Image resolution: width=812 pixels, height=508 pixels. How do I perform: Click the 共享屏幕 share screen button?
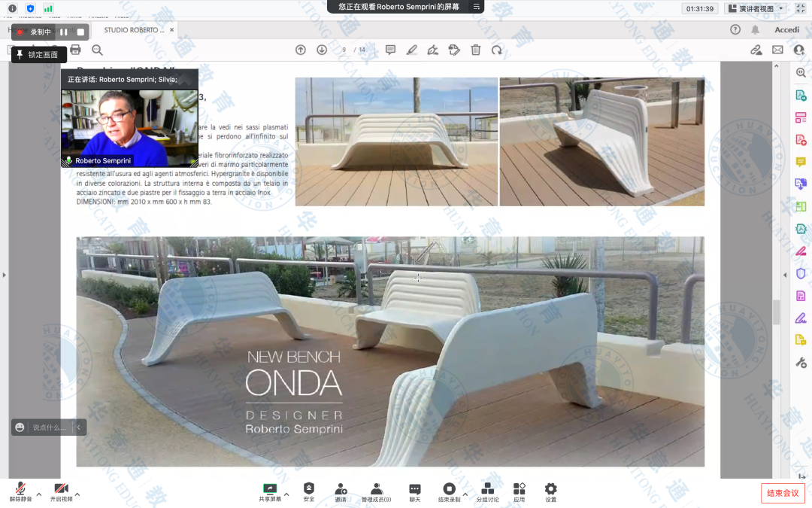(270, 492)
